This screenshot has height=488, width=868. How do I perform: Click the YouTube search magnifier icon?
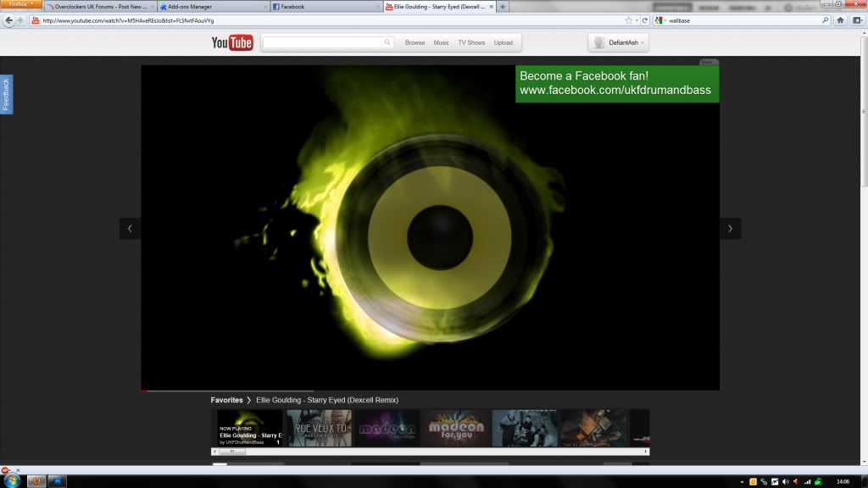[x=387, y=42]
